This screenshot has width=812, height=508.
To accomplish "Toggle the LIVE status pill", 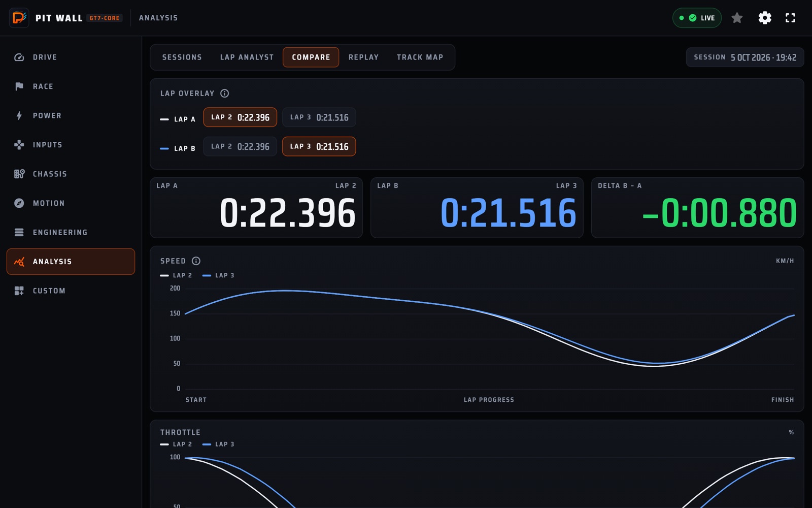I will click(697, 18).
